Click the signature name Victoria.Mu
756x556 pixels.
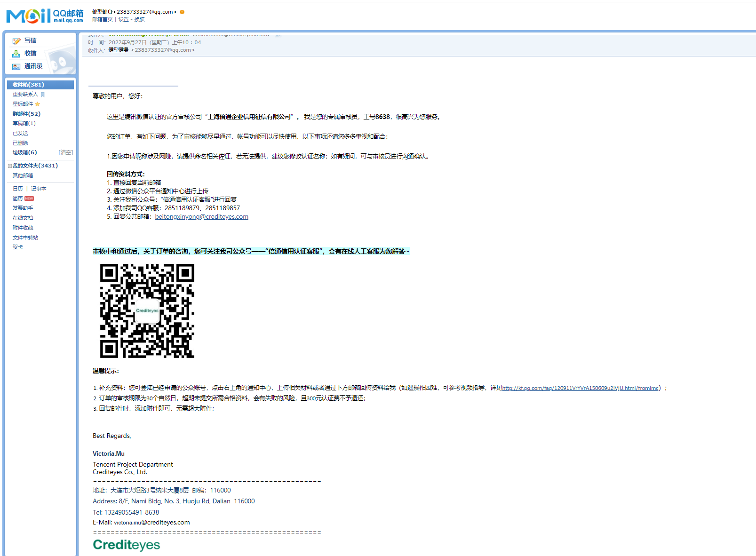[x=109, y=454]
